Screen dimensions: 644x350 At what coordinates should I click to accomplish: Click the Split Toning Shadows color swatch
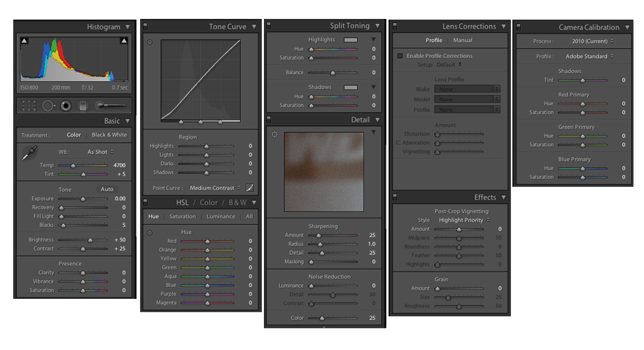[350, 87]
